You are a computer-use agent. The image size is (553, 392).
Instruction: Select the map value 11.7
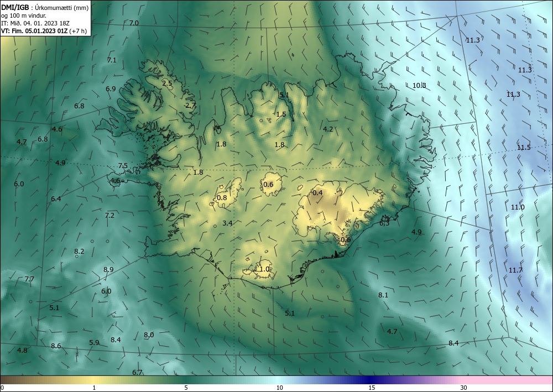click(x=515, y=270)
